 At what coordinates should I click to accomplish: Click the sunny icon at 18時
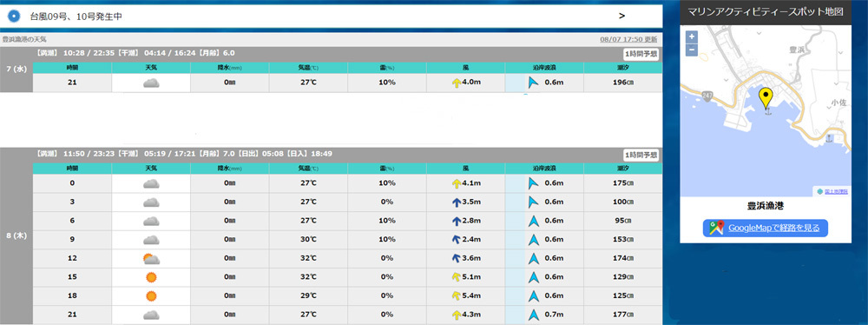click(x=150, y=296)
